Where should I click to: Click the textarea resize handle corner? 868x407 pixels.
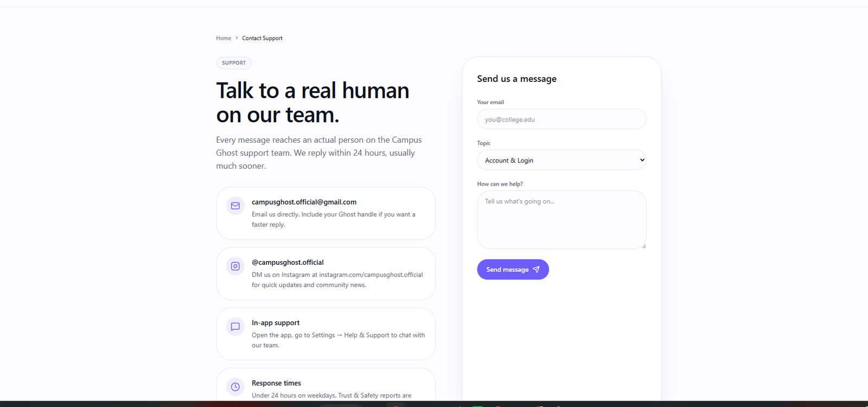[x=643, y=246]
